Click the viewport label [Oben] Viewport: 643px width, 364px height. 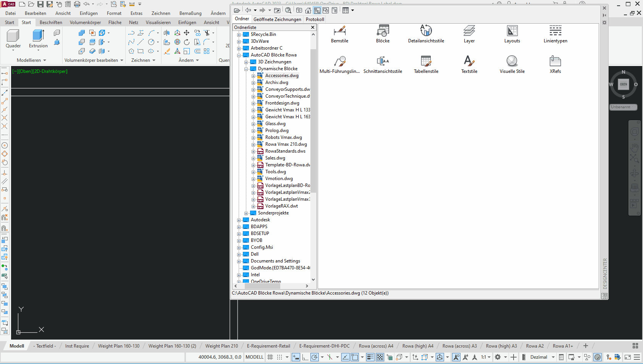[x=25, y=71]
